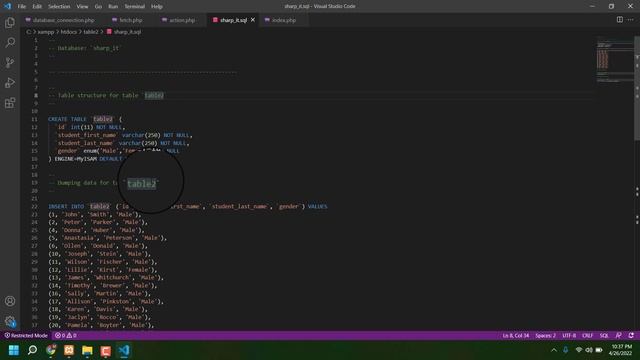
Task: Change line ending via CRLF
Action: [x=587, y=336]
